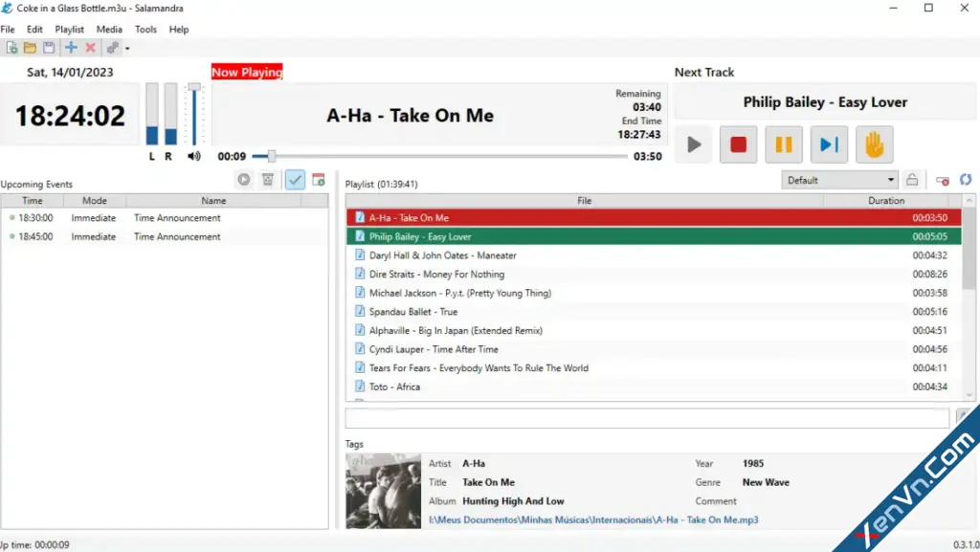
Task: Toggle playlist repeat loop icon
Action: [966, 180]
